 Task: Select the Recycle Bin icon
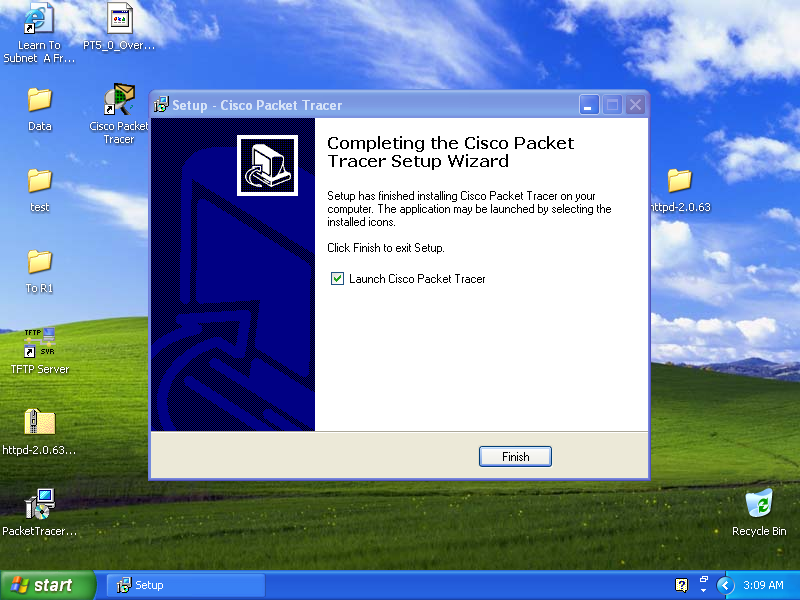click(759, 503)
